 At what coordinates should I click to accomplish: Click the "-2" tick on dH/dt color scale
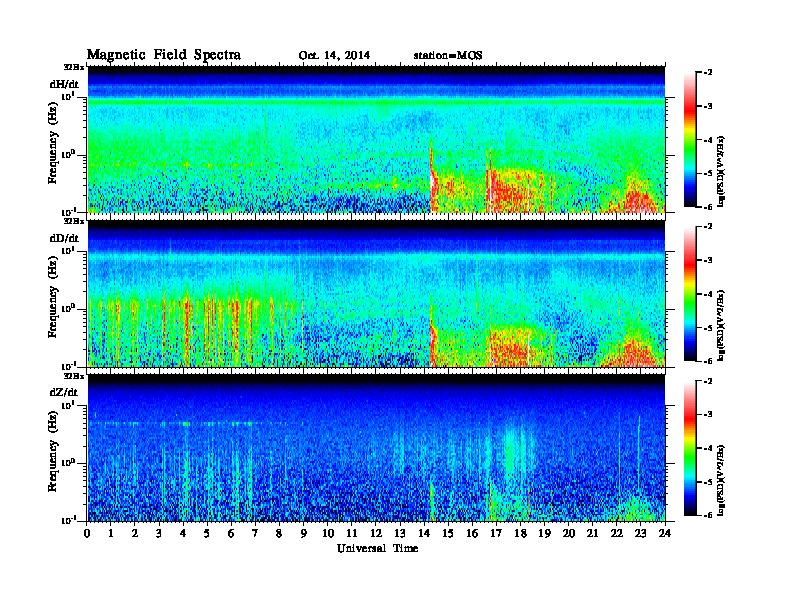tap(708, 73)
